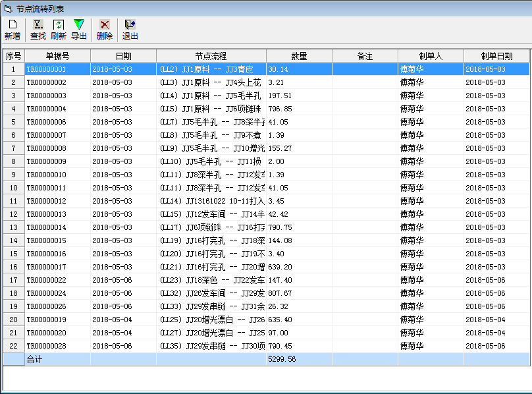Select the quantity cell 796.85
The image size is (532, 394).
[299, 109]
